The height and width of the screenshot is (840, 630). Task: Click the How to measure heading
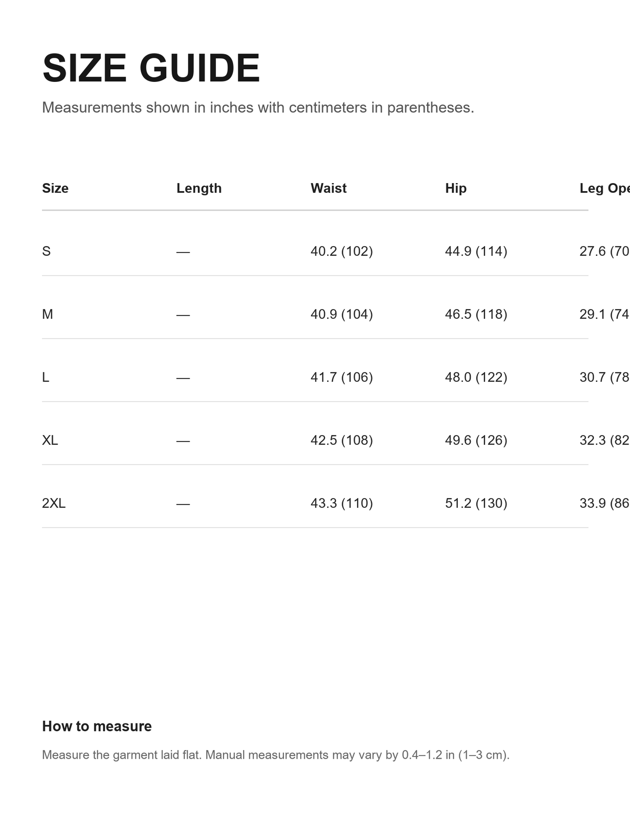(97, 726)
